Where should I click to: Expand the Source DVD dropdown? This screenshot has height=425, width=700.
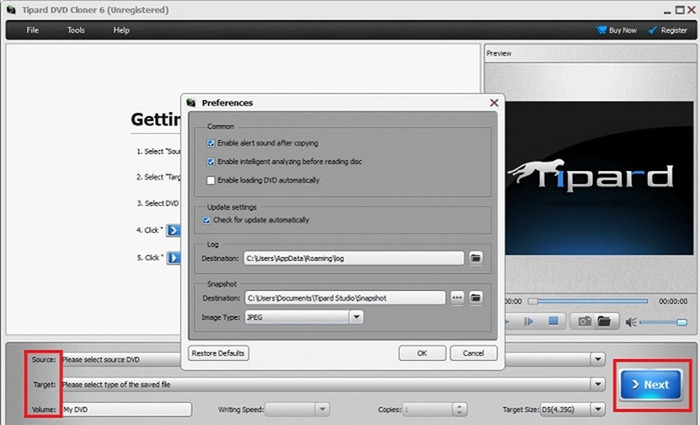pyautogui.click(x=598, y=359)
